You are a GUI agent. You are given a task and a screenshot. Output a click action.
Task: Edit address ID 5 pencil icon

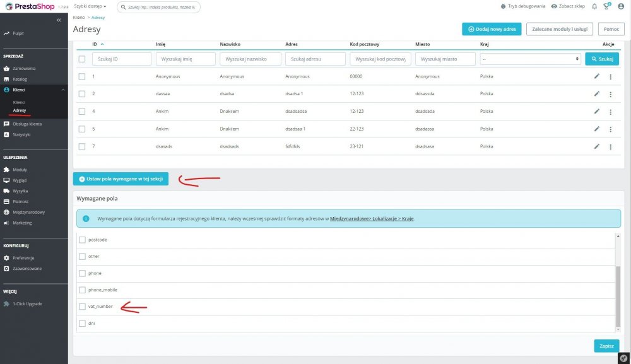(x=597, y=129)
